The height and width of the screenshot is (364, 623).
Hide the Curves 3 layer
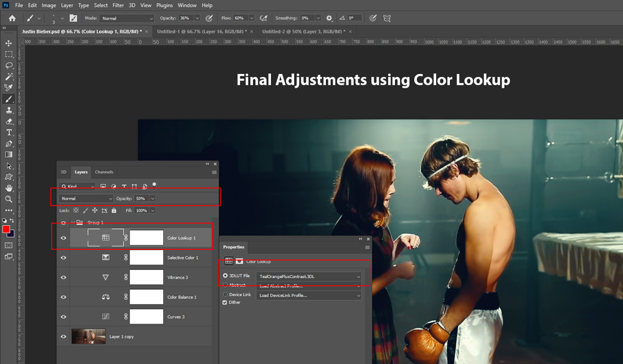pos(63,317)
